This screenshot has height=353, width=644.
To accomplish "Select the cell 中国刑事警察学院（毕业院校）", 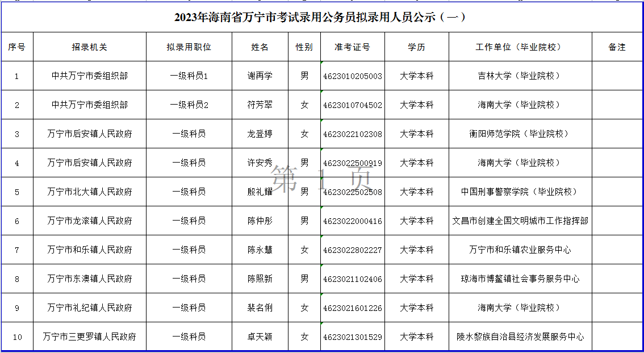I will pyautogui.click(x=520, y=192).
